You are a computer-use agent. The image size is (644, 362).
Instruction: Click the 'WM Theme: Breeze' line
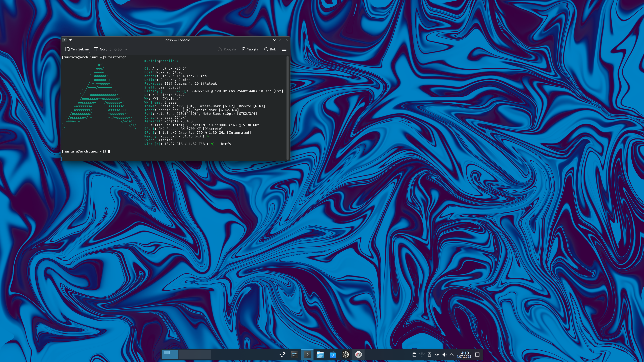pos(160,102)
